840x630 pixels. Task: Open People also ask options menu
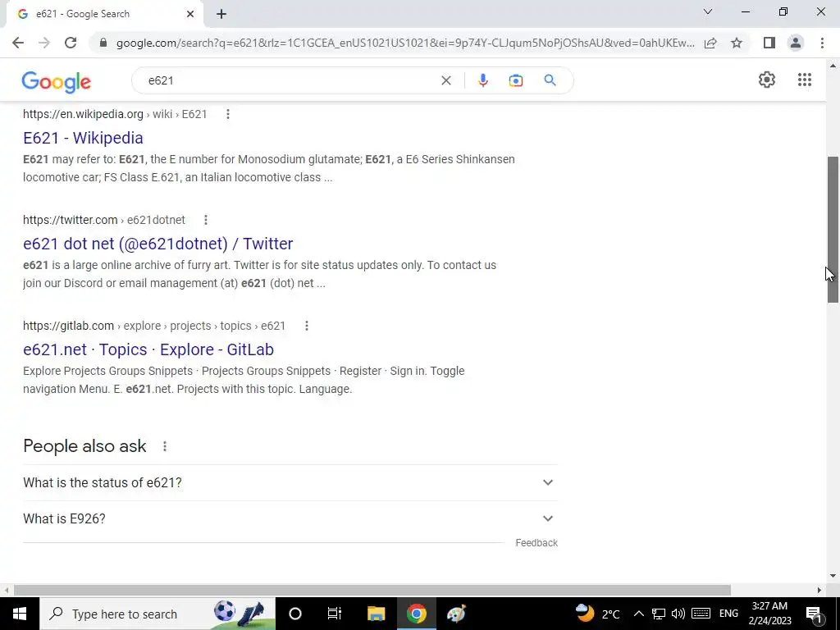(164, 446)
